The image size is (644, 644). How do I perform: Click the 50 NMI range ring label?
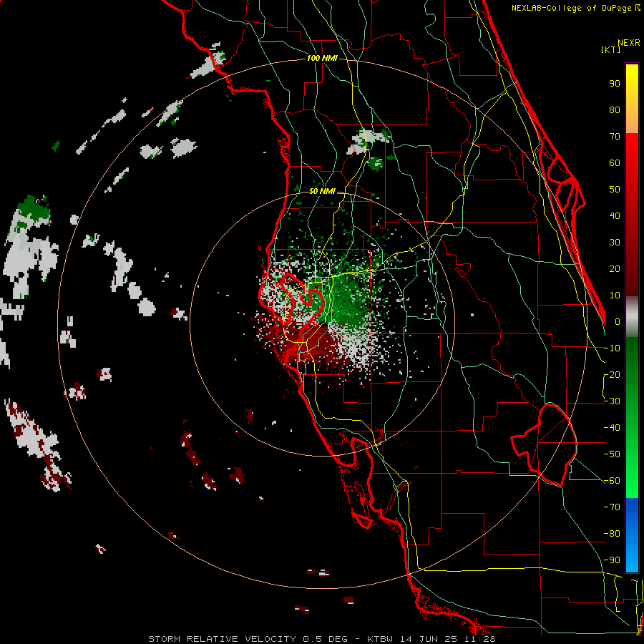tap(322, 191)
